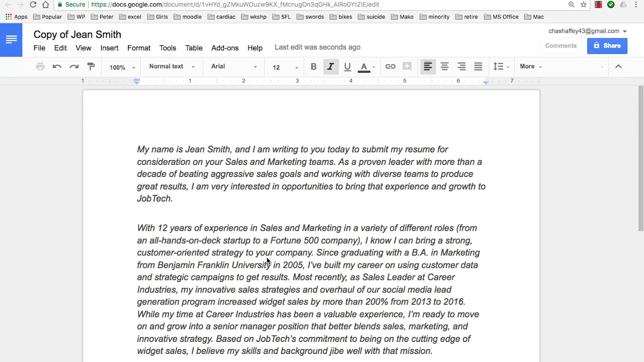This screenshot has width=644, height=362.
Task: Open the retire bookmarks folder
Action: (x=466, y=17)
